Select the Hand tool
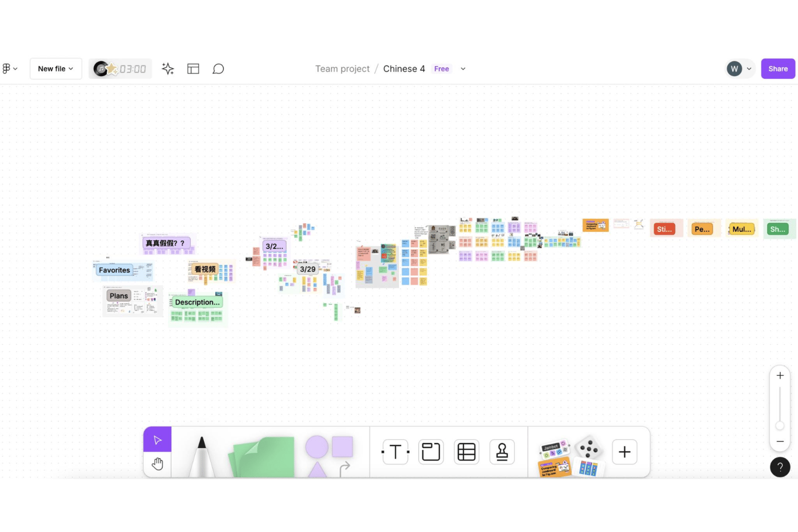Screen dimensions: 798x532 coord(157,464)
